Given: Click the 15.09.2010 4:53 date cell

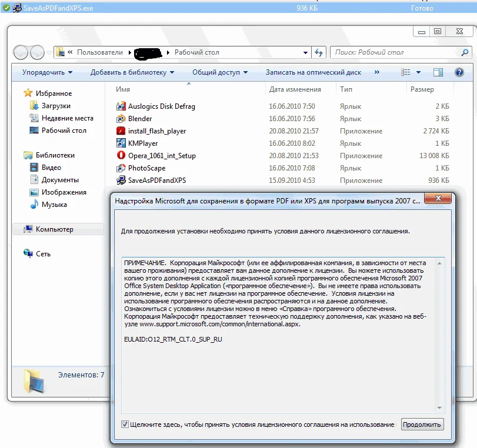Looking at the screenshot, I should pyautogui.click(x=292, y=180).
